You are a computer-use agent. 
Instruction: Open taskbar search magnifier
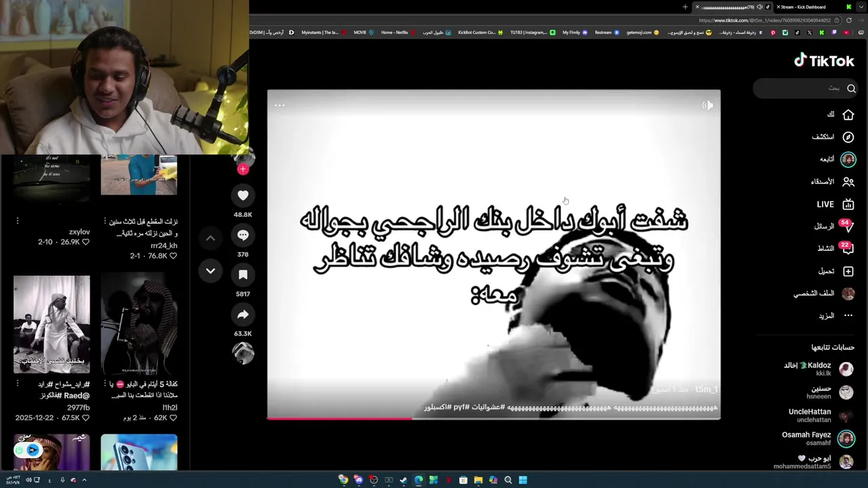click(x=508, y=480)
